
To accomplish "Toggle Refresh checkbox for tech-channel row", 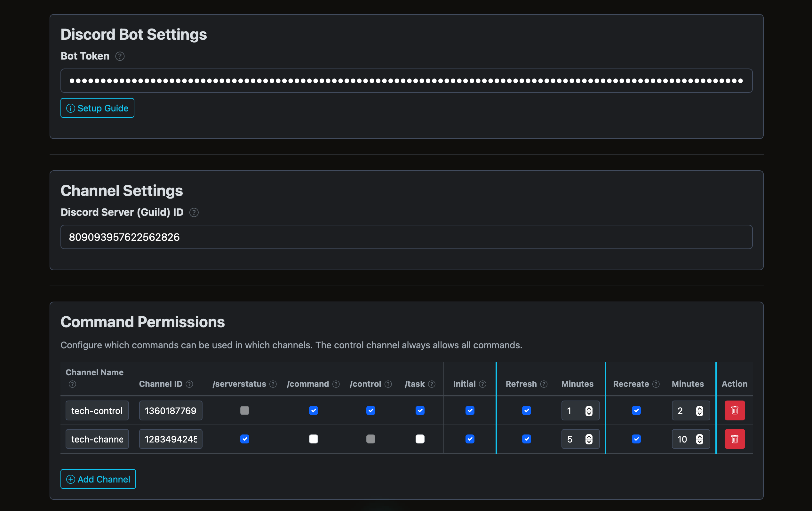I will 527,439.
